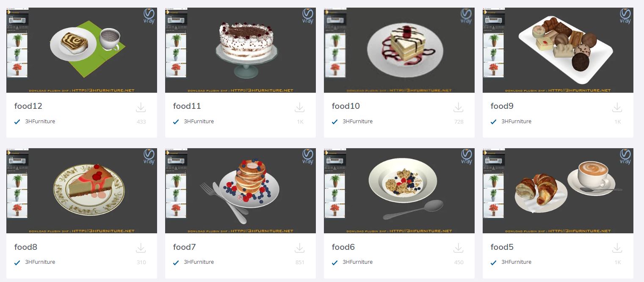Open the food9 chocolates thumbnail

click(558, 50)
